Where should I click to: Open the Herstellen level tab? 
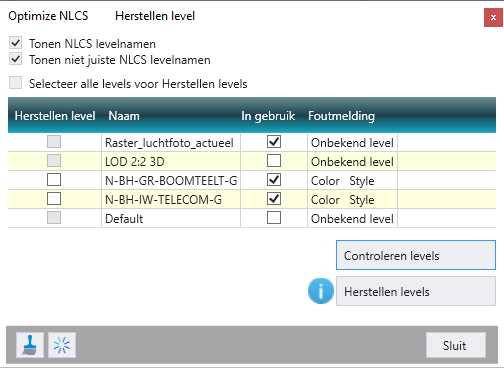click(x=155, y=16)
